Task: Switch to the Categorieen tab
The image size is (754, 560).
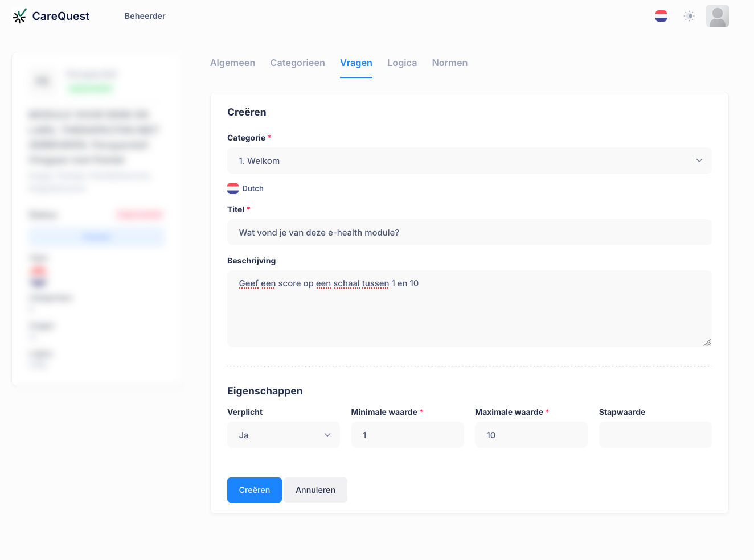Action: [298, 63]
